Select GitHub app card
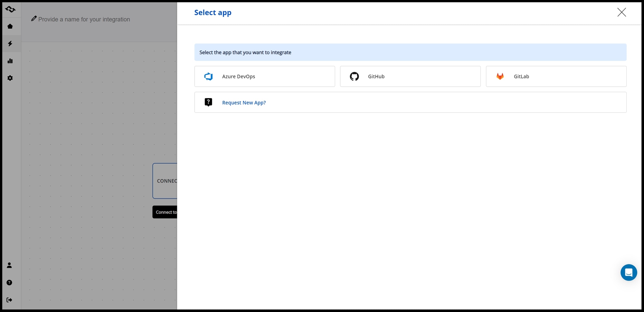Screen dimensions: 644x312 click(410, 76)
